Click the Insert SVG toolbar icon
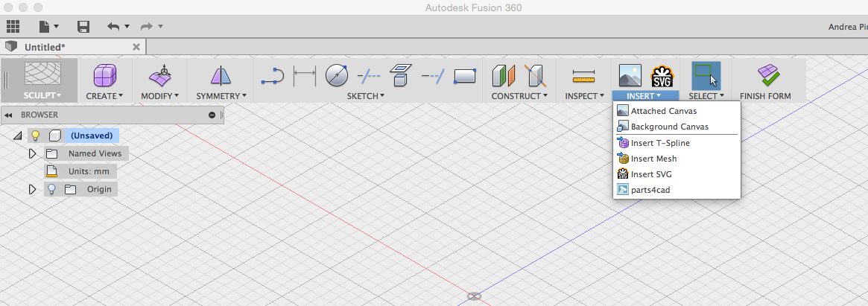Viewport: 868px width, 306px height. [x=662, y=76]
